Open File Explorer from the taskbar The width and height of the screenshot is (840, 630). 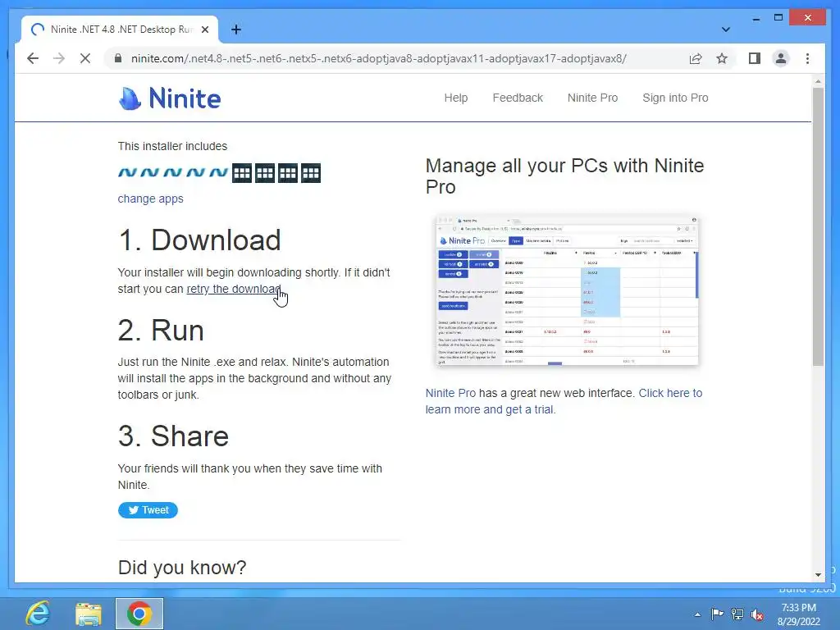89,614
